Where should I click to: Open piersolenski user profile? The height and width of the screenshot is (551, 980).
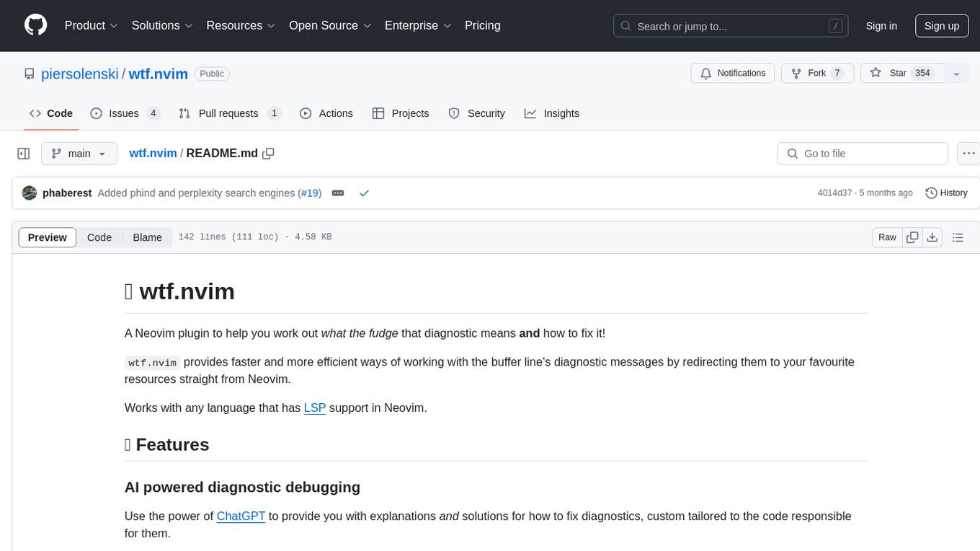pos(80,74)
